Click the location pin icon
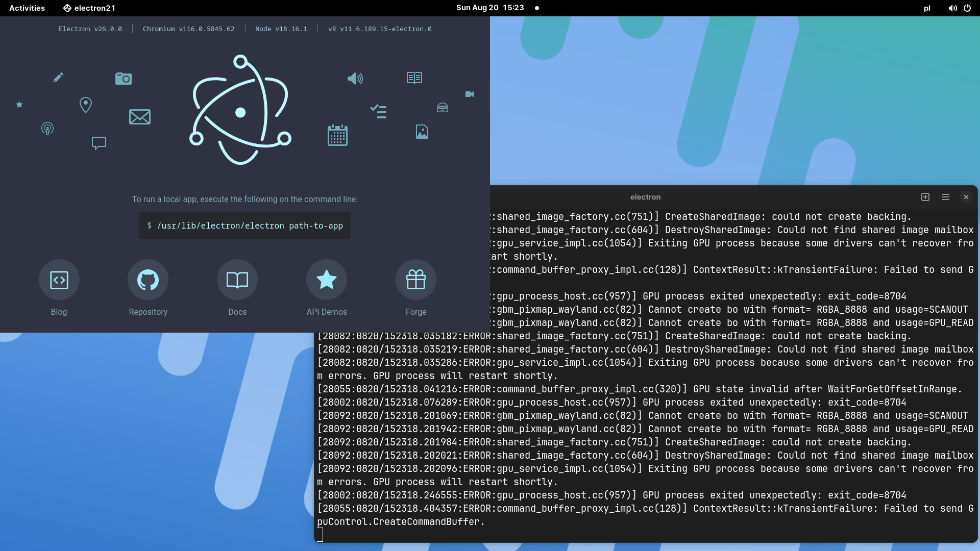This screenshot has height=551, width=980. pos(85,105)
